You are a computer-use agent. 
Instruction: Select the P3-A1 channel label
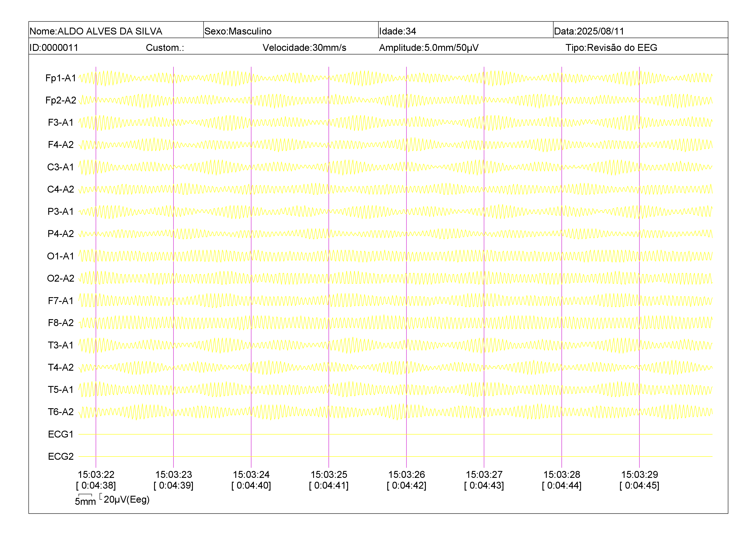(61, 212)
